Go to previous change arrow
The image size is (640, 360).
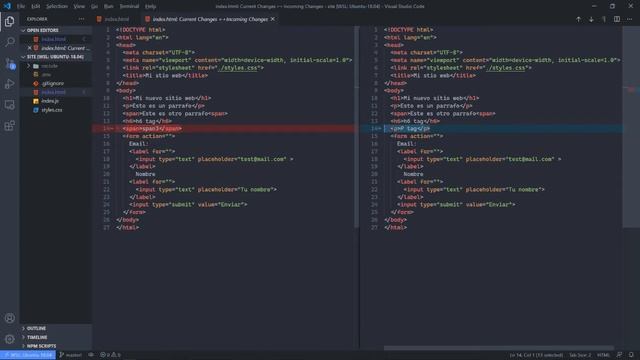(578, 19)
